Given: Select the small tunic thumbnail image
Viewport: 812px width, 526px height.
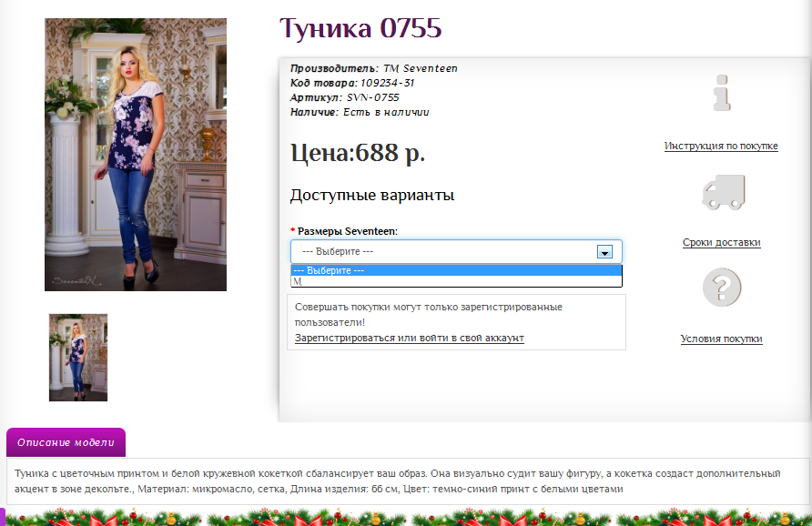Looking at the screenshot, I should coord(78,358).
